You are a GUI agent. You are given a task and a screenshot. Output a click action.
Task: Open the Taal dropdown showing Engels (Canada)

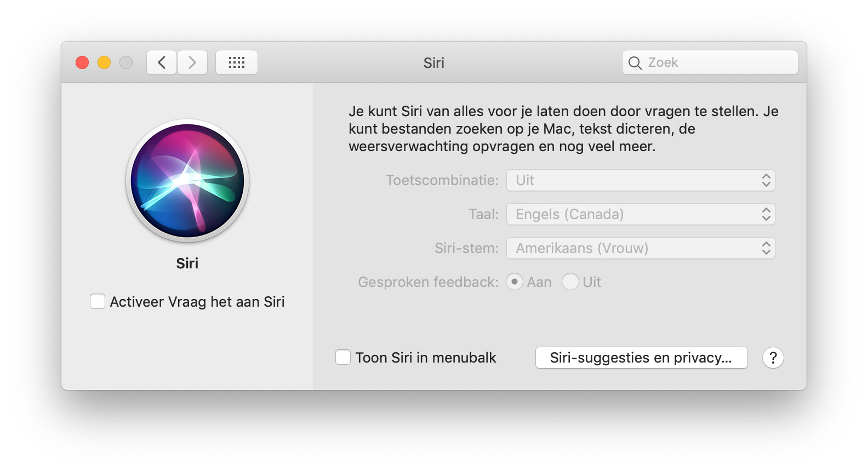pos(641,214)
